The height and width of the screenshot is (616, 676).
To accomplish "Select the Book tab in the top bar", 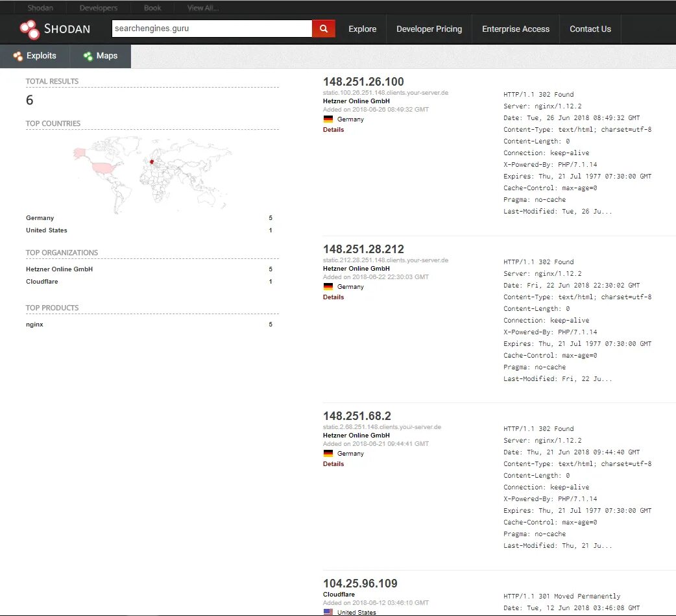I will 152,8.
